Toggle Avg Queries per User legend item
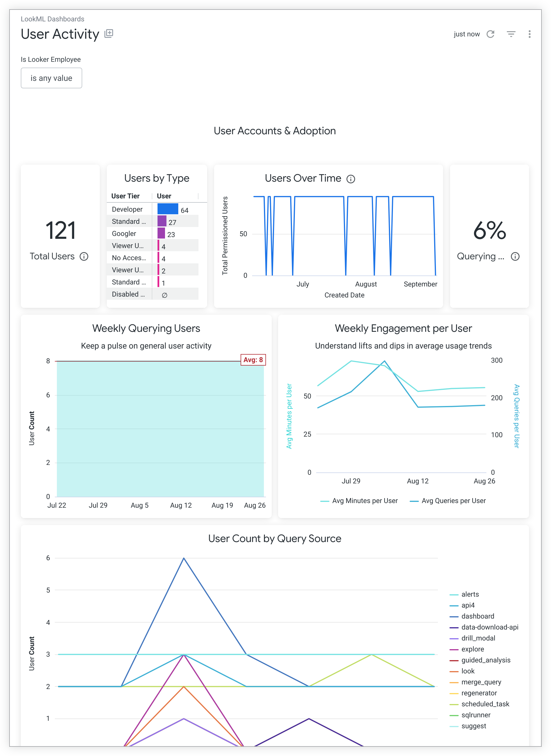 (x=453, y=501)
